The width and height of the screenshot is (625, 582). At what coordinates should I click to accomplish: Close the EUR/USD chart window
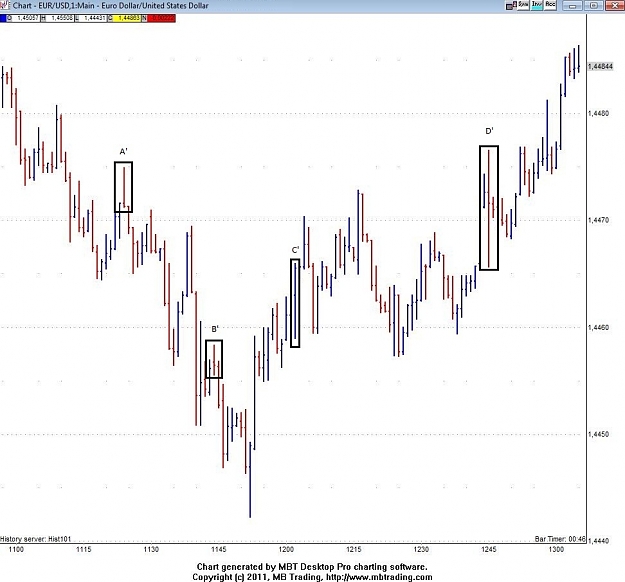click(x=614, y=6)
